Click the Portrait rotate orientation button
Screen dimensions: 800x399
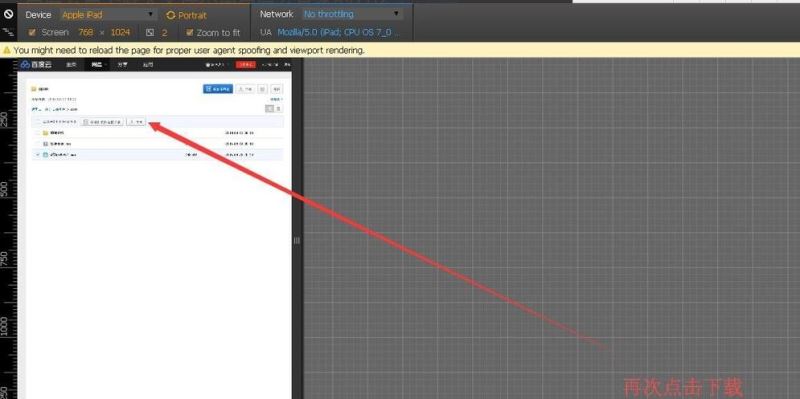point(186,15)
